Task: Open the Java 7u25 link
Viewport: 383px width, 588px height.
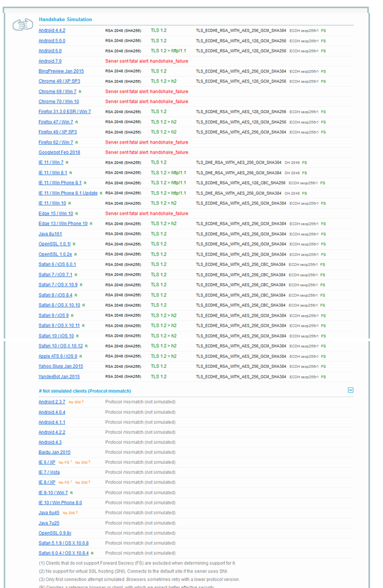Action: [49, 523]
